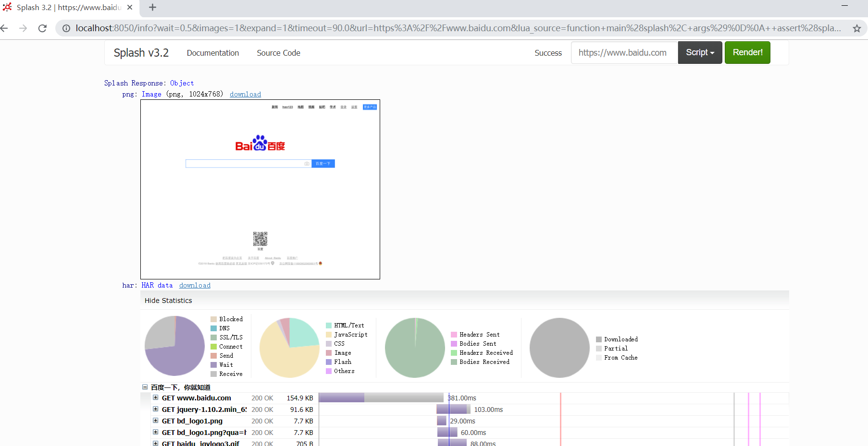Reload the page with refresh icon
Image resolution: width=868 pixels, height=446 pixels.
click(42, 28)
